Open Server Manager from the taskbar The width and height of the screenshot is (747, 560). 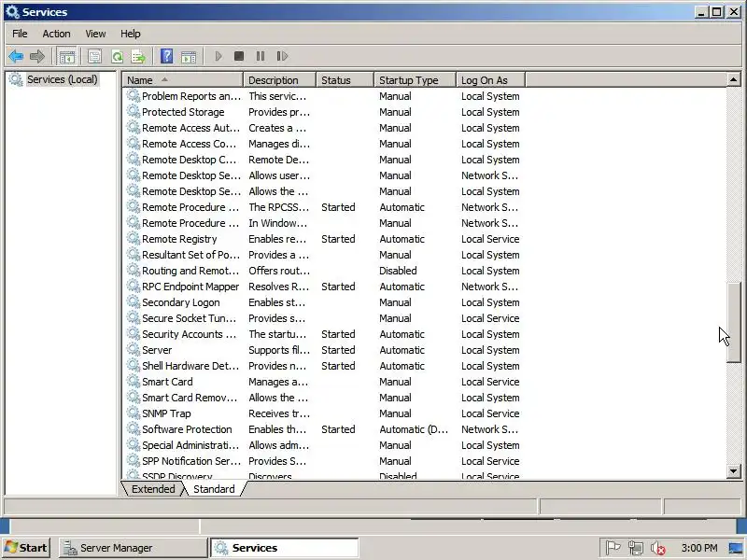point(134,548)
